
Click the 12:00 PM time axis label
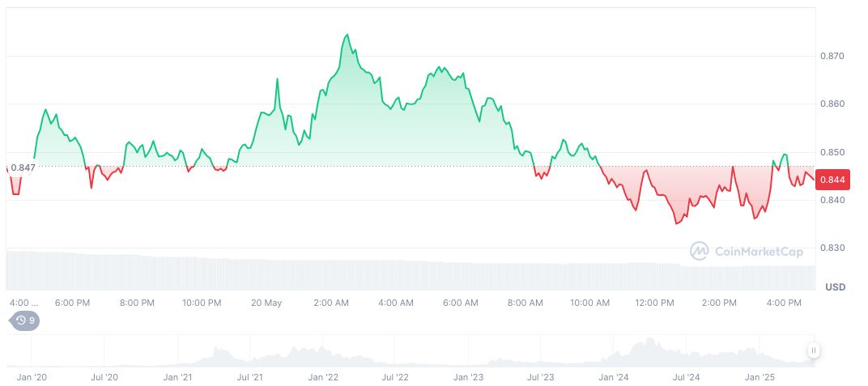tap(654, 303)
